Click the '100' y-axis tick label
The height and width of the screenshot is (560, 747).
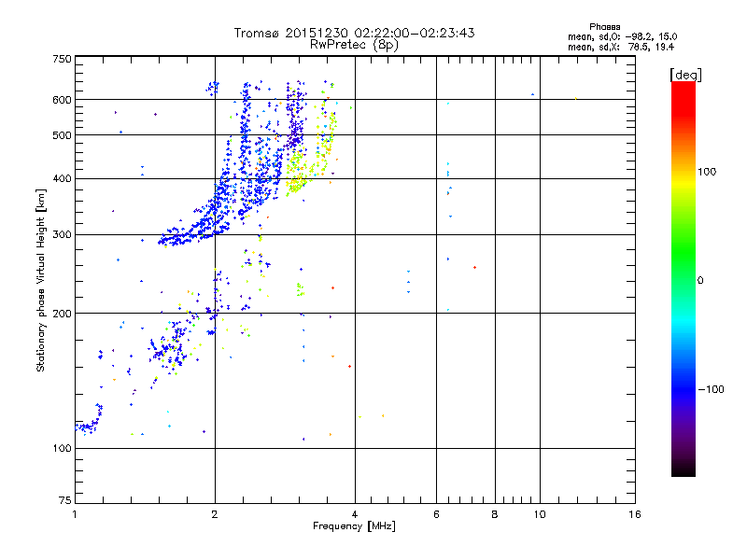coord(63,448)
